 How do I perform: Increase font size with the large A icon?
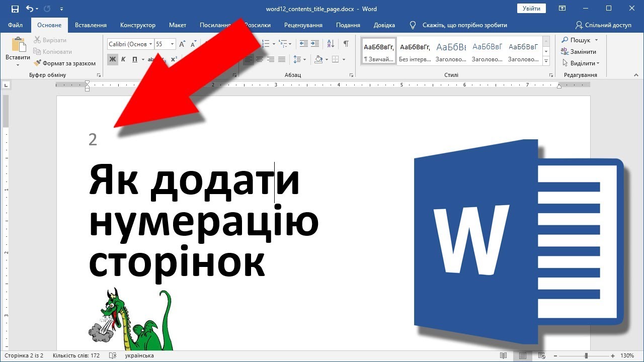[182, 44]
